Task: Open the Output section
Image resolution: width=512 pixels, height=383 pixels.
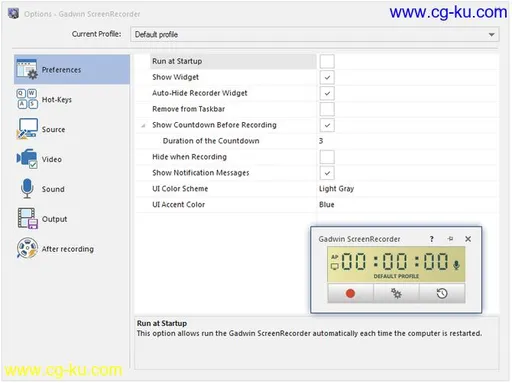Action: (54, 219)
